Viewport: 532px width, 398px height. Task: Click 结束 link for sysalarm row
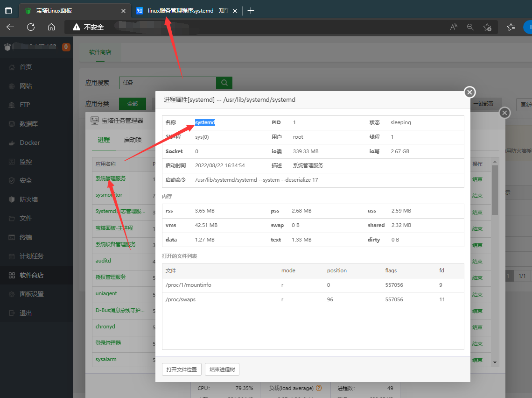pos(477,360)
